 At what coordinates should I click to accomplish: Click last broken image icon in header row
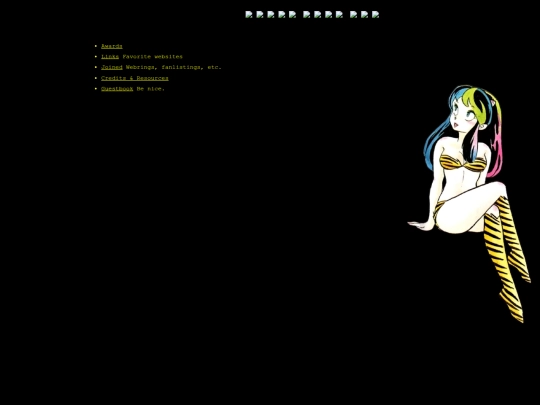tap(375, 14)
